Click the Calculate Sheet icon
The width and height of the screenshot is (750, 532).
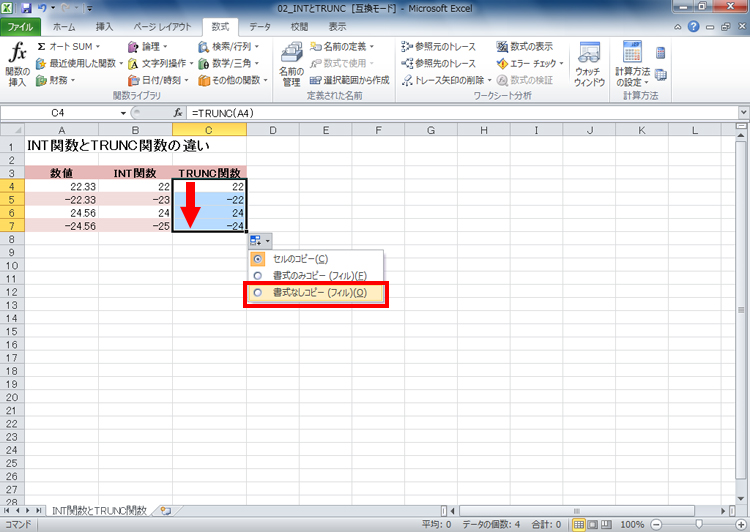point(661,75)
